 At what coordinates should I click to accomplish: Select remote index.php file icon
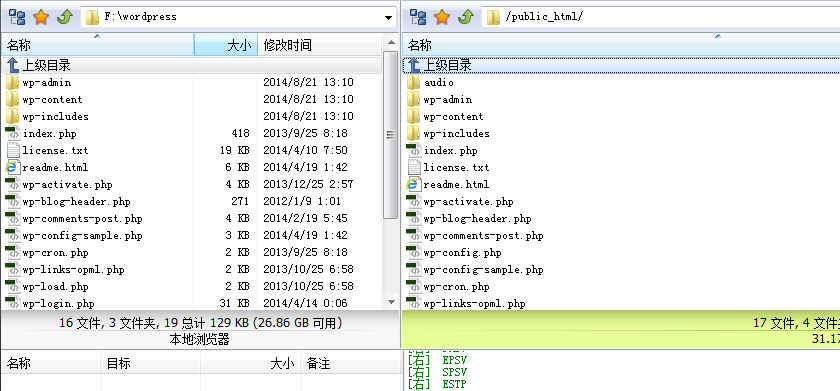point(414,151)
